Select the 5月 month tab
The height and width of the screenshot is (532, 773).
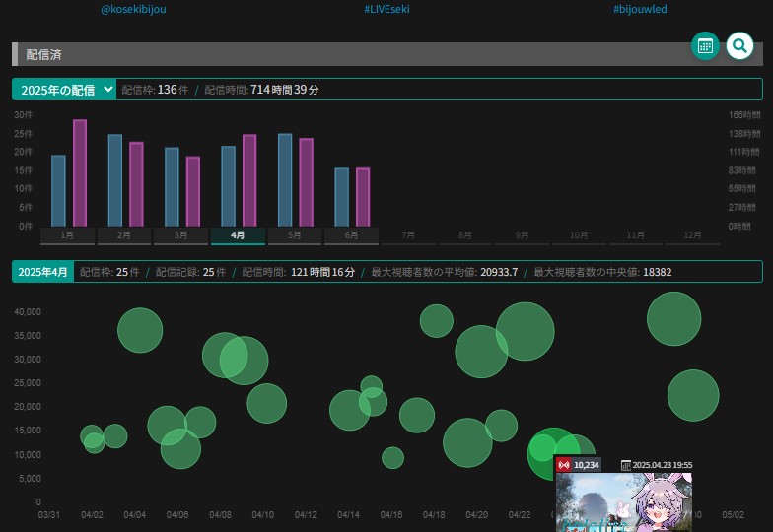295,235
